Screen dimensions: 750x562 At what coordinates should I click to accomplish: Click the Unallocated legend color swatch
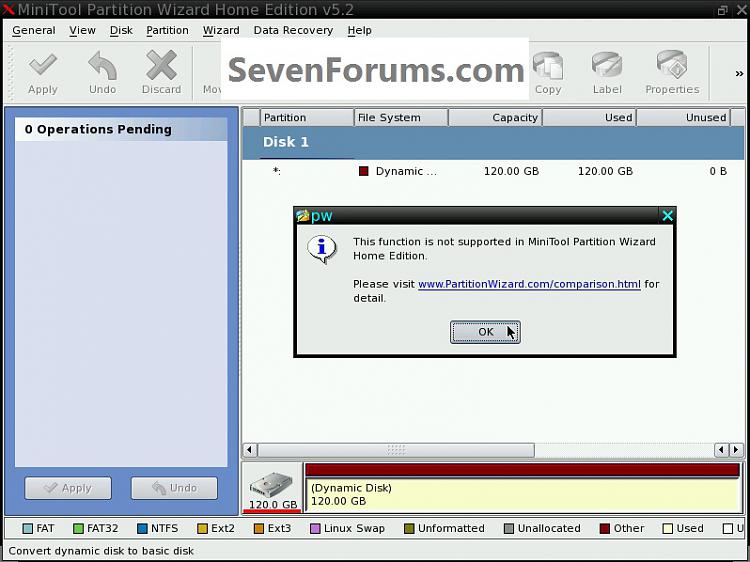click(x=509, y=529)
